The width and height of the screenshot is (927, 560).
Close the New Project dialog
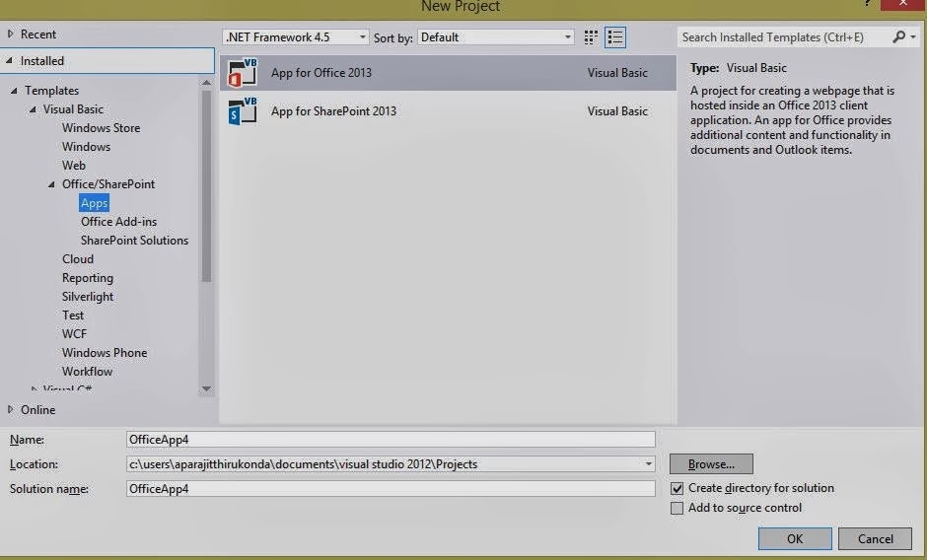point(902,4)
